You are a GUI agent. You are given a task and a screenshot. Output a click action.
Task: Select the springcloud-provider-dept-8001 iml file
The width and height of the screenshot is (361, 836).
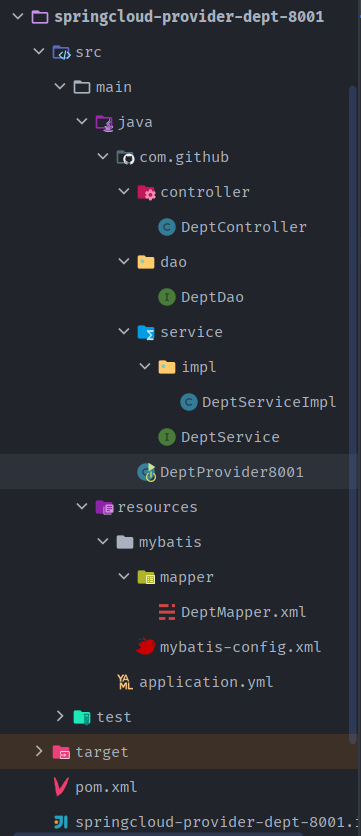click(216, 822)
